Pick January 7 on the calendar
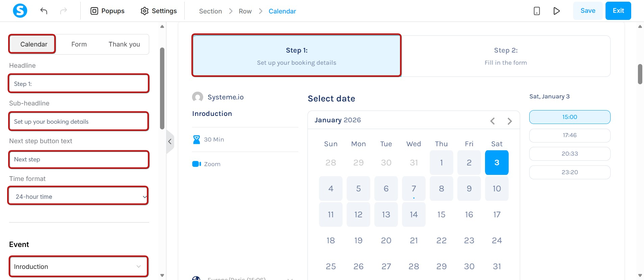This screenshot has height=280, width=644. pyautogui.click(x=413, y=188)
